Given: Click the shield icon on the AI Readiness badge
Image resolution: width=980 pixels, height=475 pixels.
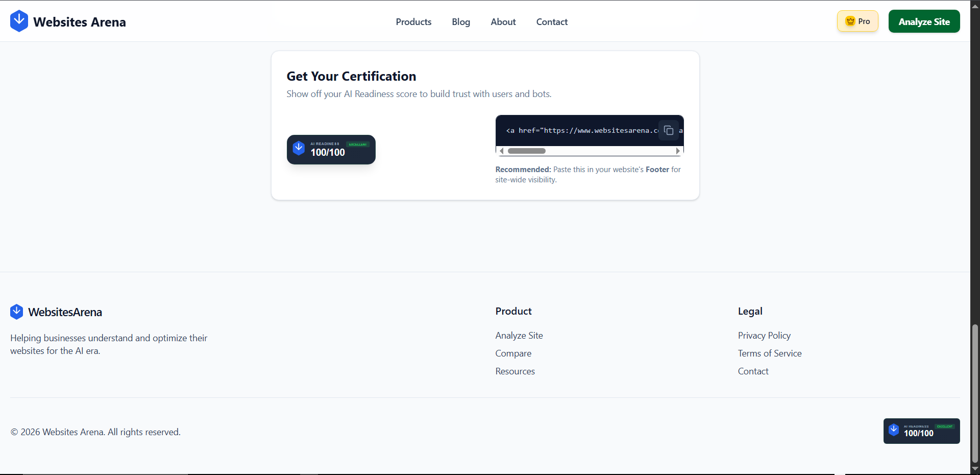Looking at the screenshot, I should (x=299, y=148).
